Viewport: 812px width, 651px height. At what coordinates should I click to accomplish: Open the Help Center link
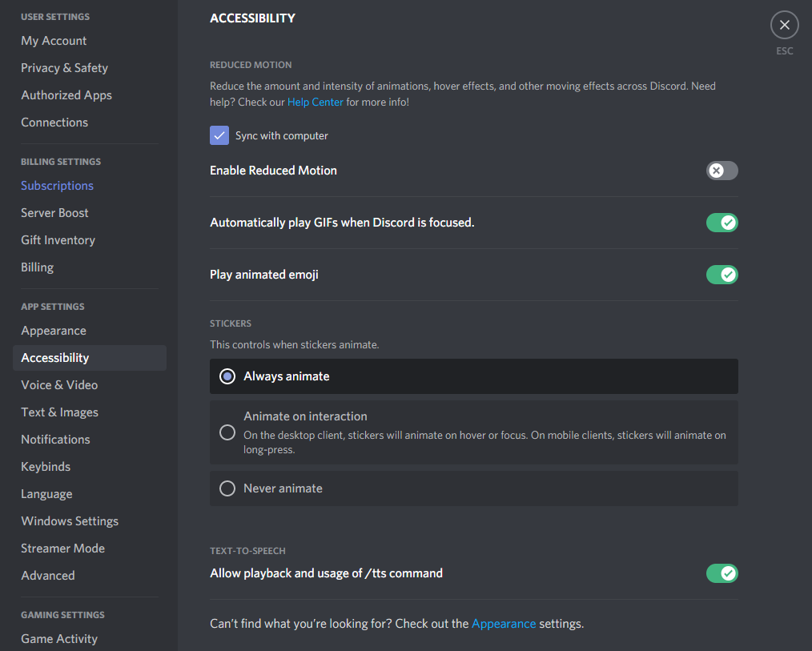(315, 102)
